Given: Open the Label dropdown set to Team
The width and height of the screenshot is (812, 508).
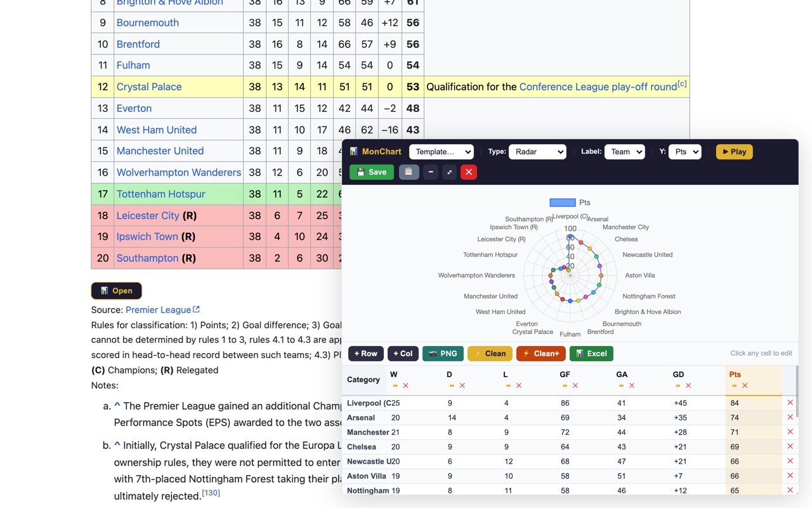Looking at the screenshot, I should coord(624,152).
